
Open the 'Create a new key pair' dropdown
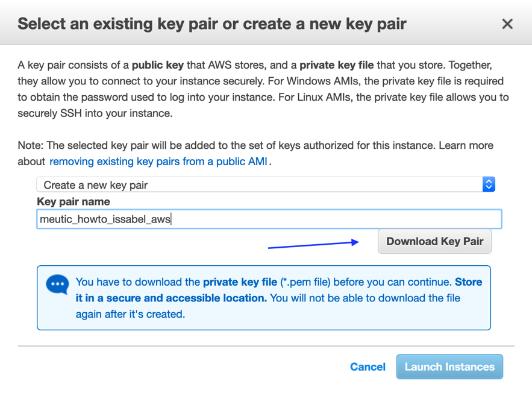pyautogui.click(x=259, y=184)
